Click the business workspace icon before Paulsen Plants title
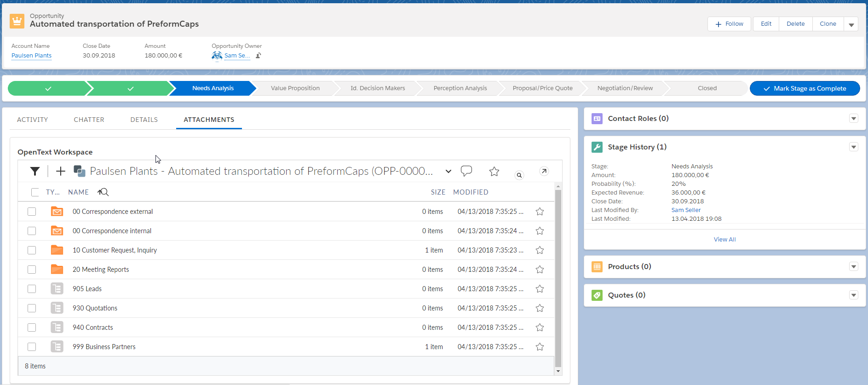This screenshot has width=868, height=385. [x=80, y=171]
